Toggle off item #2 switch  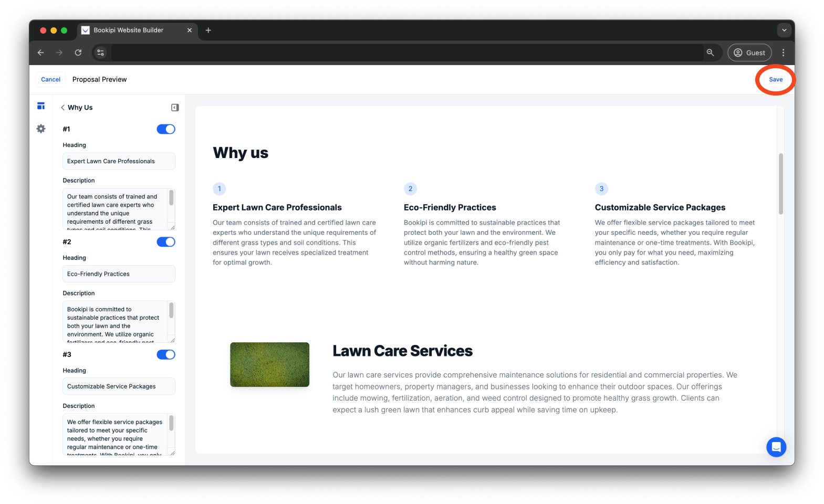[166, 242]
